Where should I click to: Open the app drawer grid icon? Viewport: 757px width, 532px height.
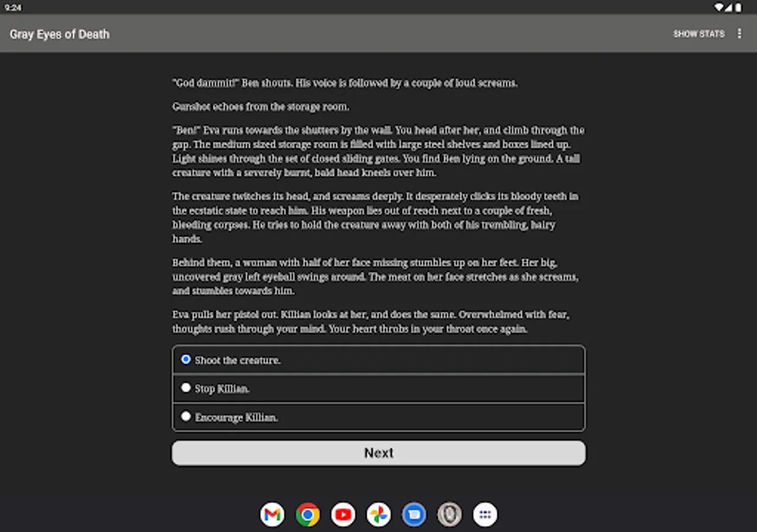(x=485, y=515)
